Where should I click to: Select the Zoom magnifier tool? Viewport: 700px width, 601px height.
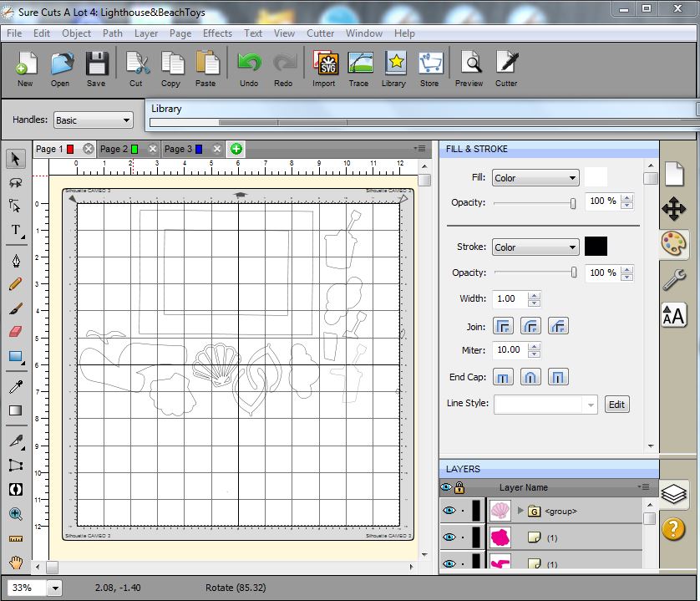click(15, 514)
